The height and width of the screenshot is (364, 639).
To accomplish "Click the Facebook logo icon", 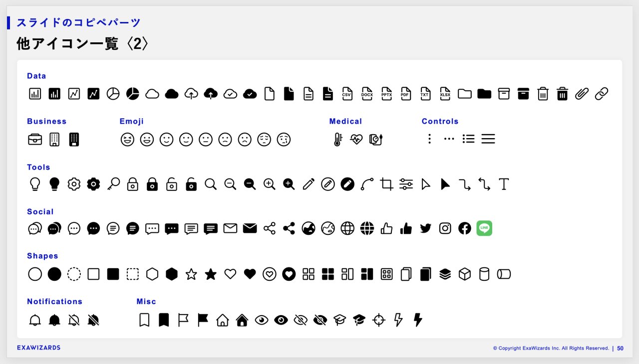I will [x=464, y=228].
